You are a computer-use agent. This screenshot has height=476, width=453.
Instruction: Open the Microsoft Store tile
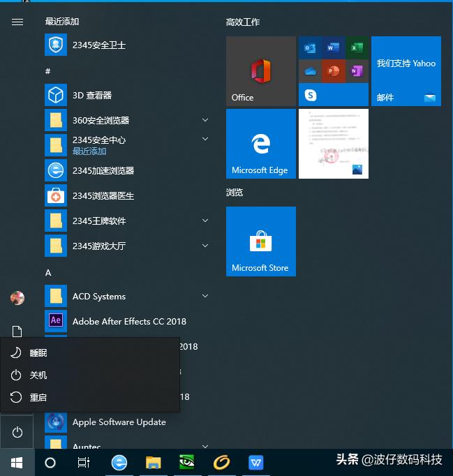pyautogui.click(x=261, y=241)
